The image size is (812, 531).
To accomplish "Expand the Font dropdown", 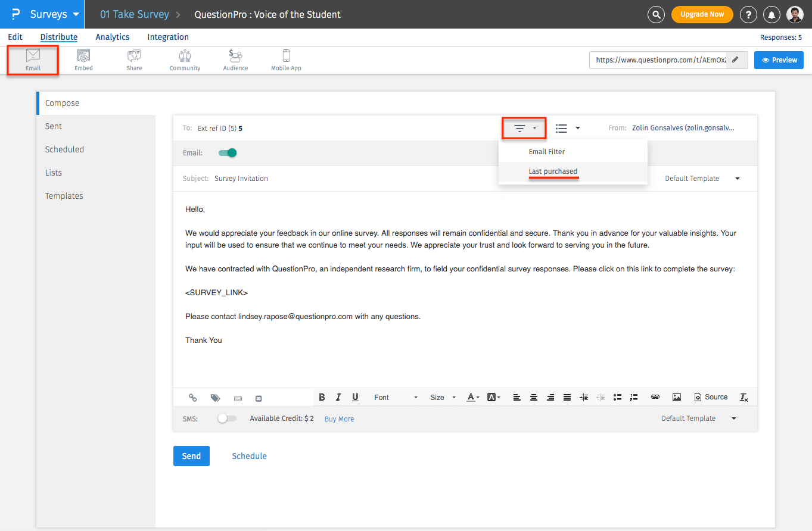I will pyautogui.click(x=396, y=397).
